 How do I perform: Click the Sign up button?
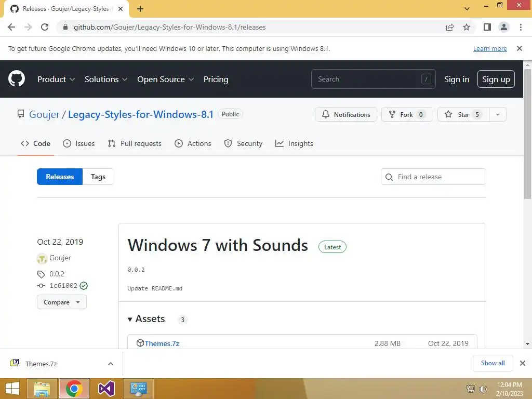(496, 79)
